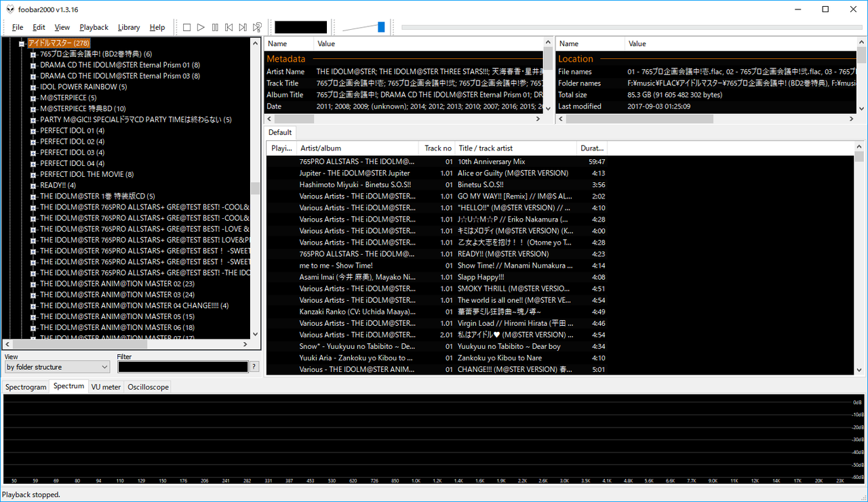Viewport: 868px width, 502px height.
Task: Click the Metadata panel right scroll arrow
Action: click(538, 119)
